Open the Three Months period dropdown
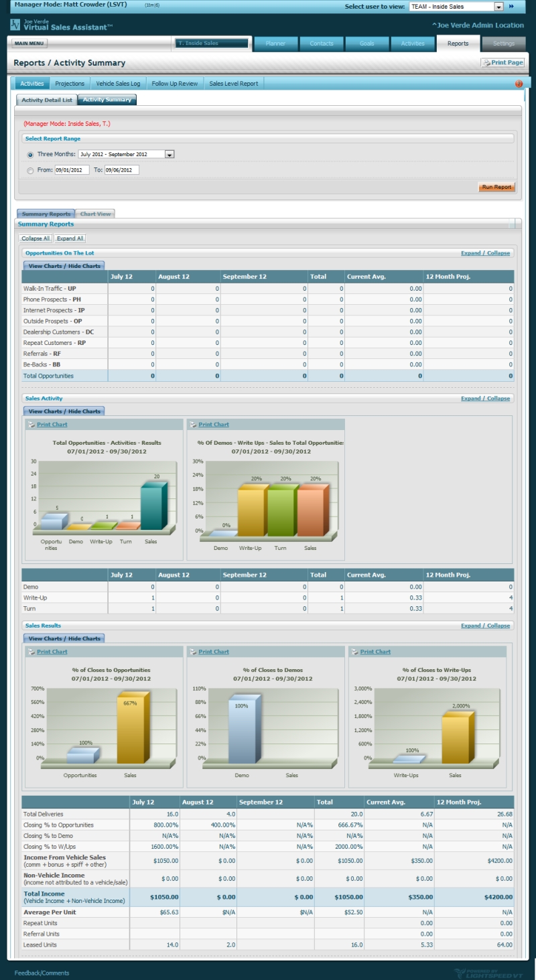The height and width of the screenshot is (980, 536). coord(169,154)
